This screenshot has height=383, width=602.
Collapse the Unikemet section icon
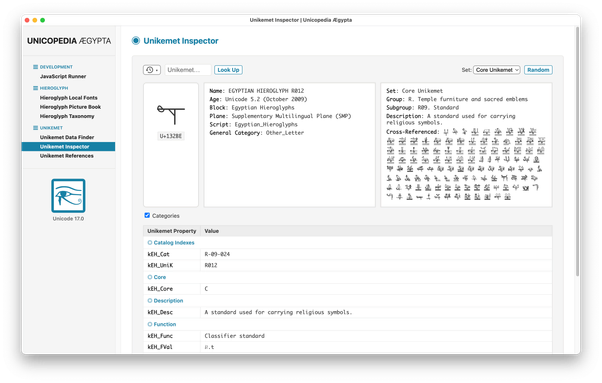pos(35,128)
